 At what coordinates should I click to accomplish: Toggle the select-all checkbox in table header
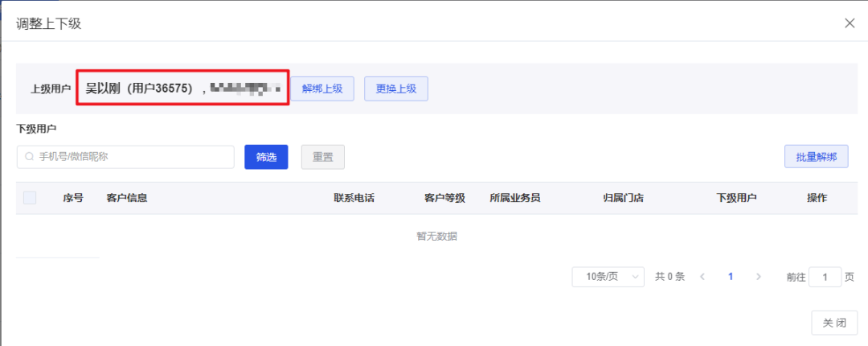(x=30, y=198)
